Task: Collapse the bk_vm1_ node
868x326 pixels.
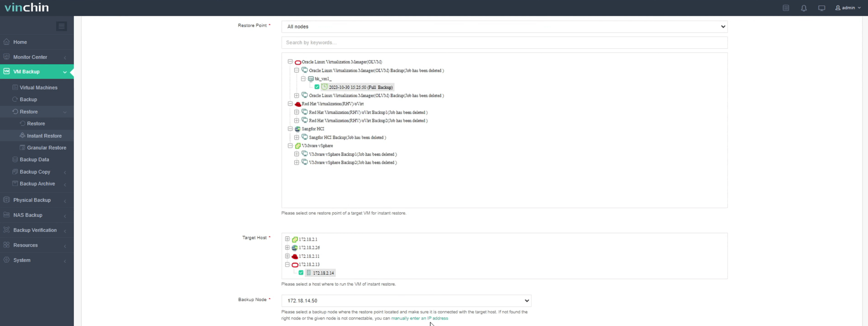Action: point(303,78)
